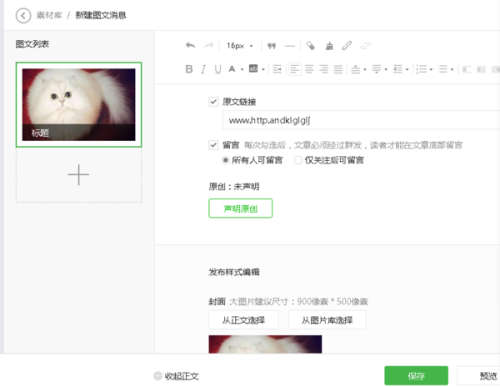Undo the last edit

[191, 45]
